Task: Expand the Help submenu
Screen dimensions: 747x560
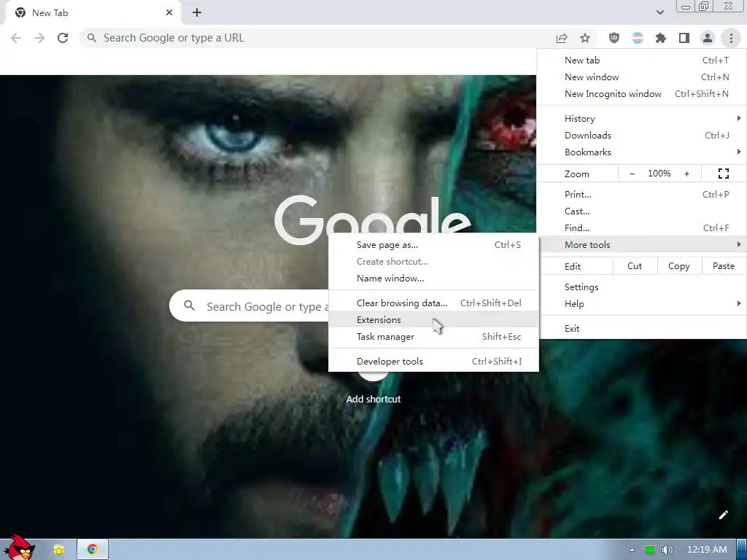Action: (x=641, y=304)
